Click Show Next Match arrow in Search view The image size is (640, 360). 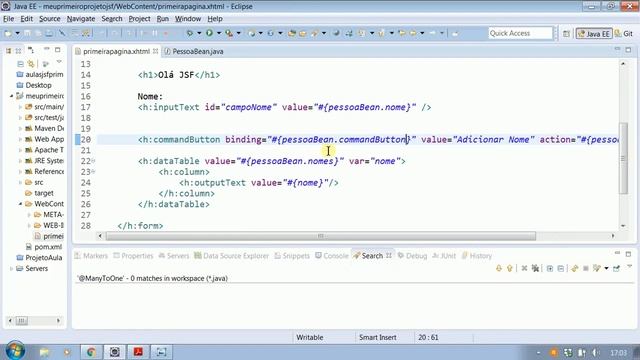tap(499, 268)
